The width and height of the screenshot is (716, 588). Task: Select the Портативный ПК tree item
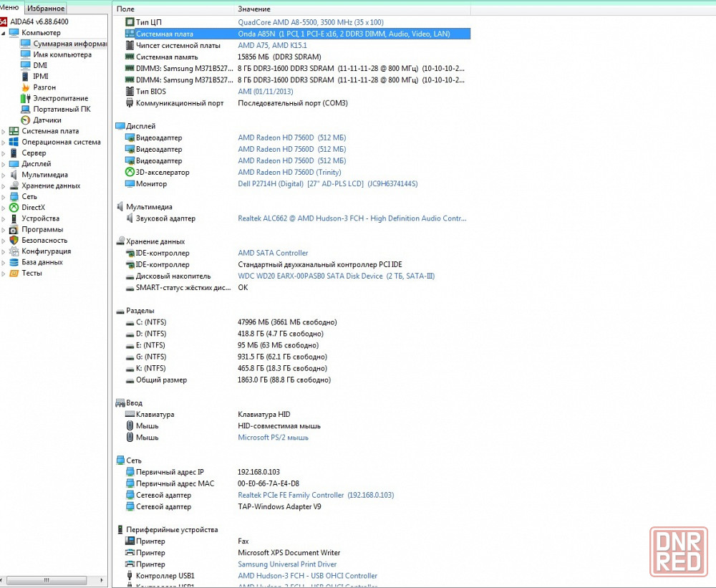pos(62,110)
